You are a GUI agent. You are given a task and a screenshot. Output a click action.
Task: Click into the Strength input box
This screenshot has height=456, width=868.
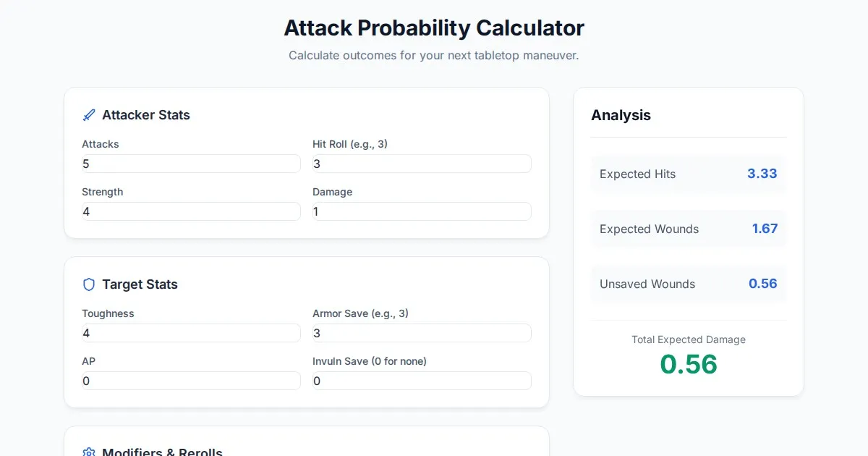(x=191, y=211)
